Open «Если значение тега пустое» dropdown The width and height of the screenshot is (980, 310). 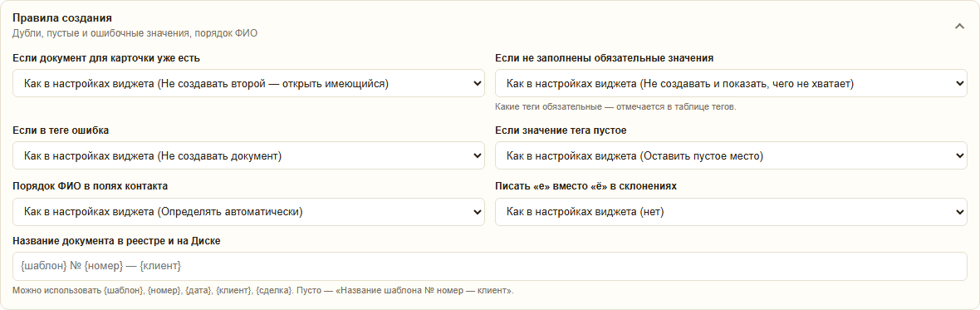pos(731,155)
